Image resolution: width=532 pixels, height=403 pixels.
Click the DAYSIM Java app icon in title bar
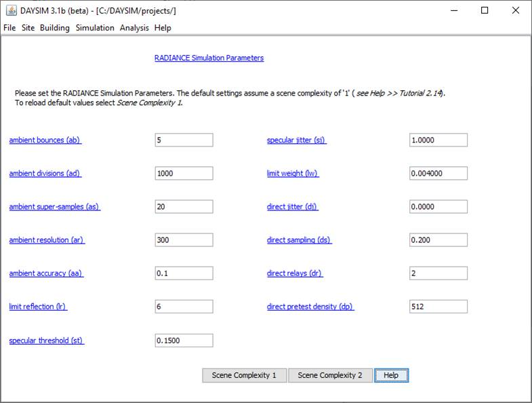tap(12, 10)
